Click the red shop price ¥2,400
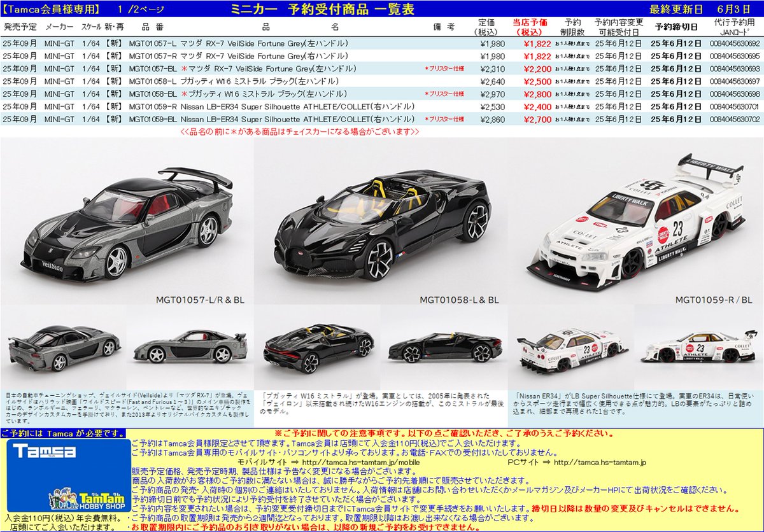764x532 pixels. pyautogui.click(x=536, y=106)
